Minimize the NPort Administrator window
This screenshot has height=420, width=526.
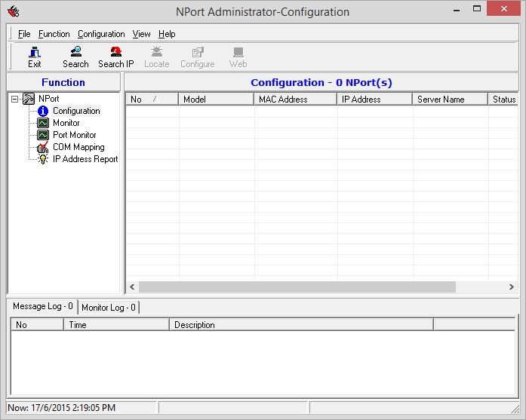pos(457,9)
